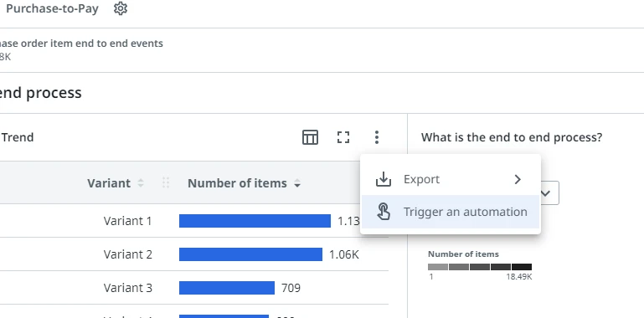This screenshot has height=318, width=644.
Task: Click the Variant 1 blue bar
Action: [x=255, y=221]
